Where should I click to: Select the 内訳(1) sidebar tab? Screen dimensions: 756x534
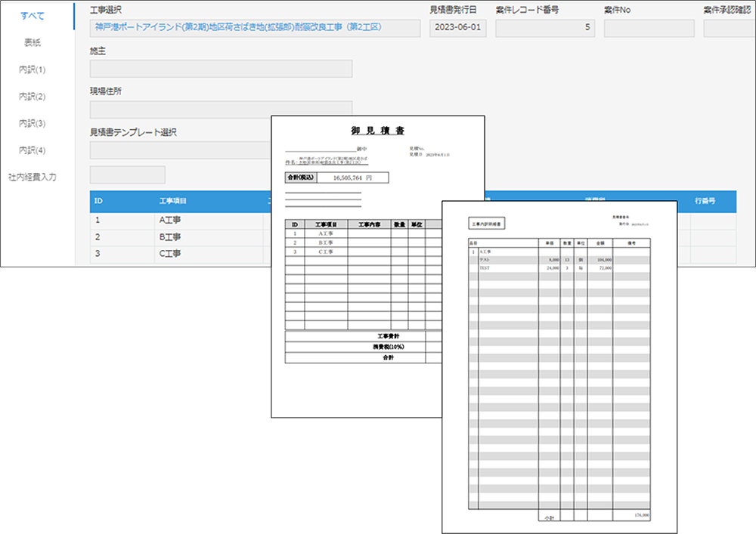click(32, 69)
